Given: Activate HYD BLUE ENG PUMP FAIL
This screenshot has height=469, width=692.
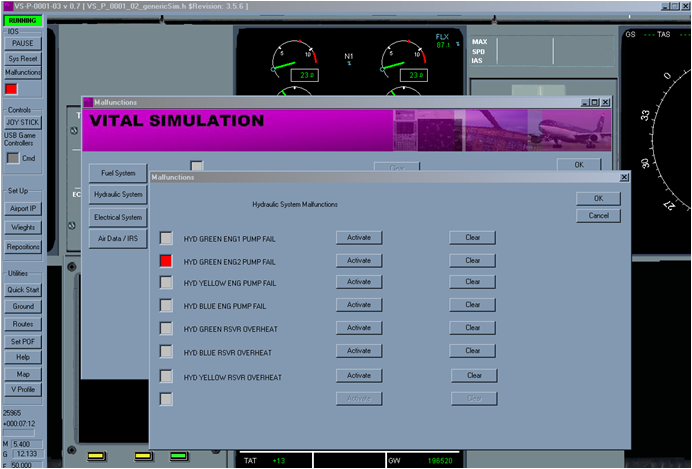Looking at the screenshot, I should pyautogui.click(x=359, y=304).
